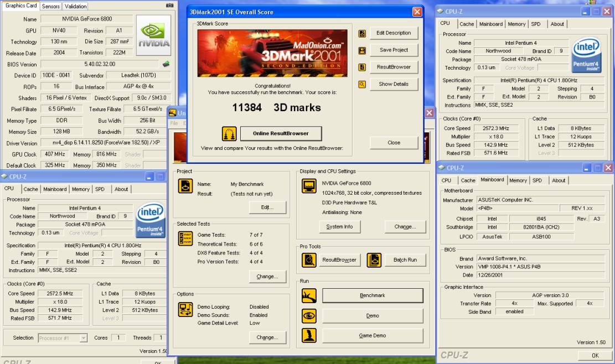Click GPU-Z BIOS save chip icon

pyautogui.click(x=166, y=64)
